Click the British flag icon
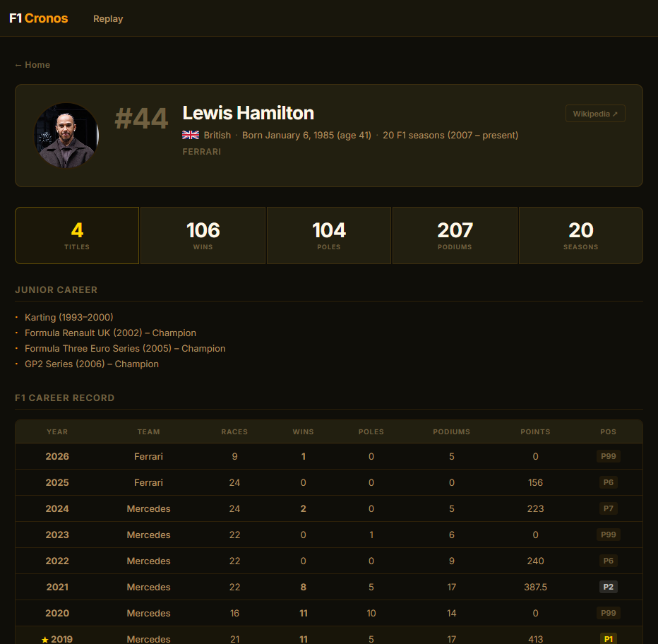 pyautogui.click(x=191, y=135)
